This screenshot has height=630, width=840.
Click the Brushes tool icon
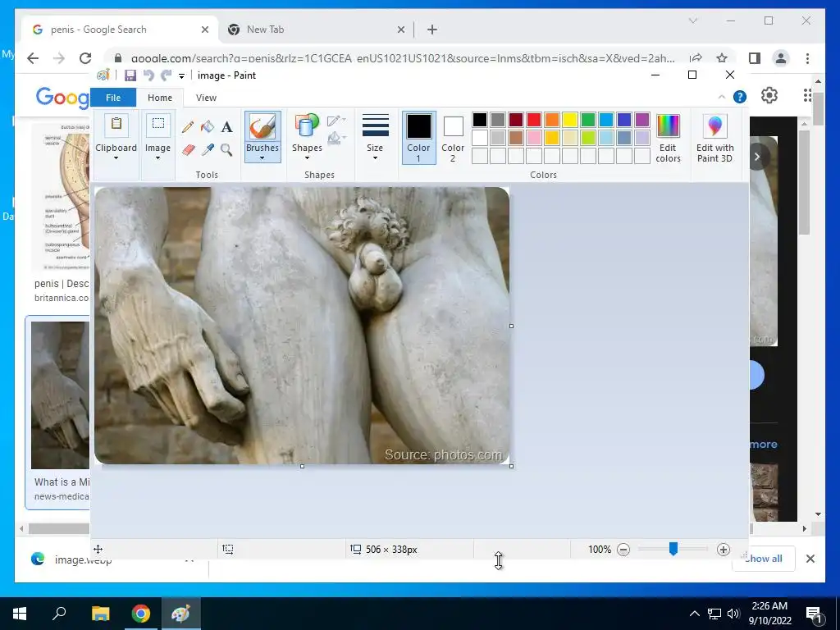262,127
